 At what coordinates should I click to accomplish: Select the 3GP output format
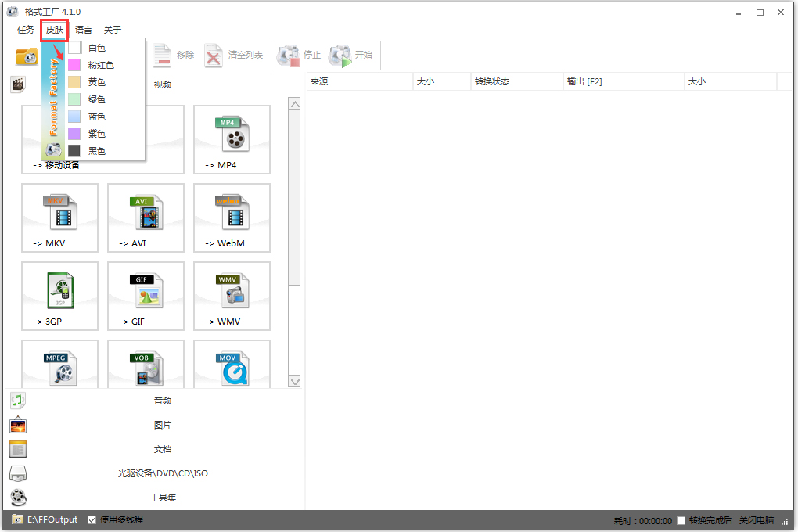pos(59,296)
